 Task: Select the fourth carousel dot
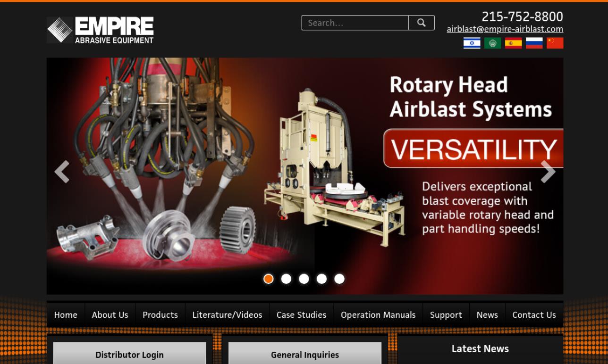point(321,279)
